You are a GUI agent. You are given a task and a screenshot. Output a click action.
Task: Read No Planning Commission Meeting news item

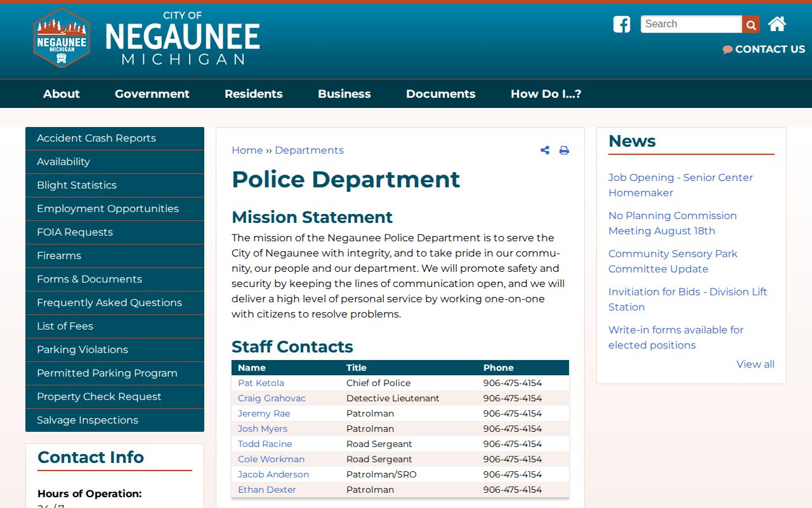click(x=672, y=224)
